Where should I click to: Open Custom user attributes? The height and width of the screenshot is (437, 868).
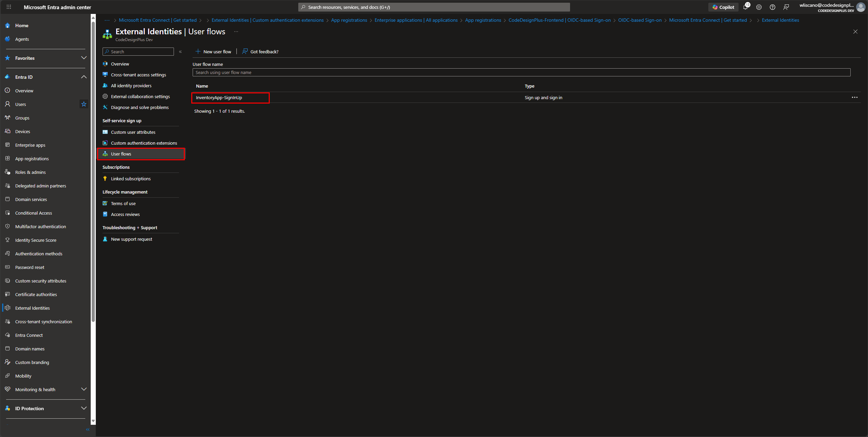click(133, 132)
